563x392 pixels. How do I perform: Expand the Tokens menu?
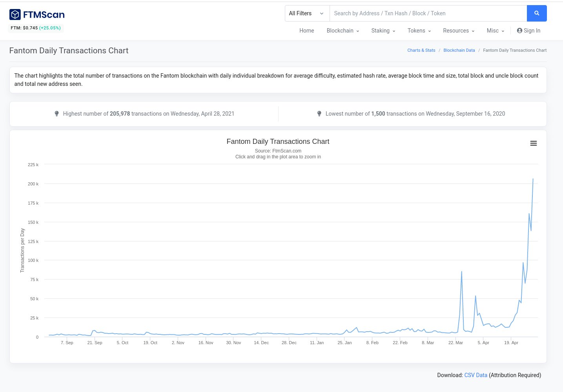[419, 31]
